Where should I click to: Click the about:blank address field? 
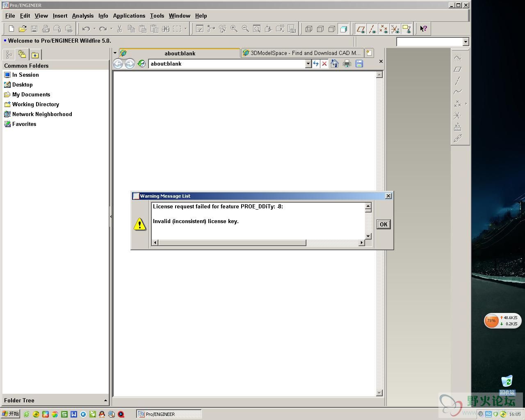(227, 64)
